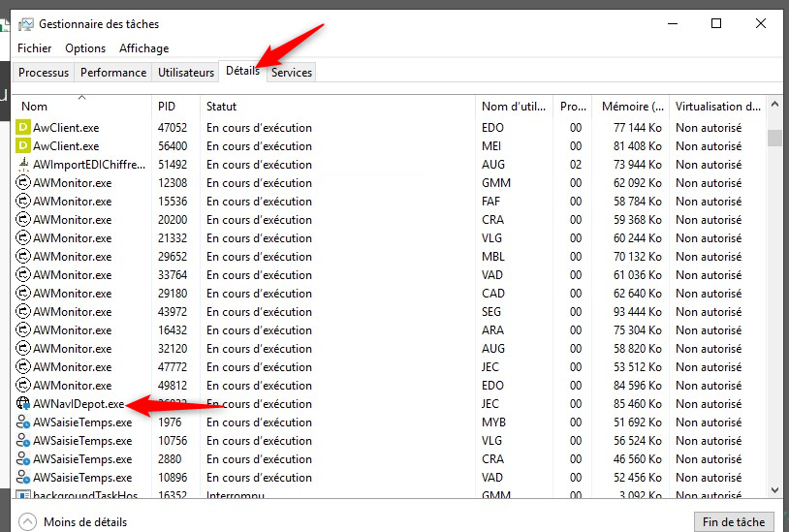
Task: Open the Options menu
Action: [85, 48]
